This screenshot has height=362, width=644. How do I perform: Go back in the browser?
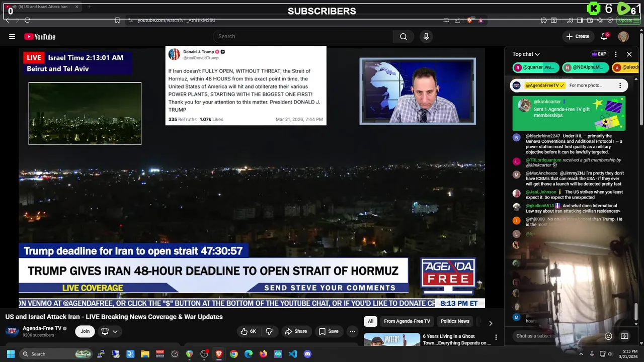pyautogui.click(x=8, y=20)
